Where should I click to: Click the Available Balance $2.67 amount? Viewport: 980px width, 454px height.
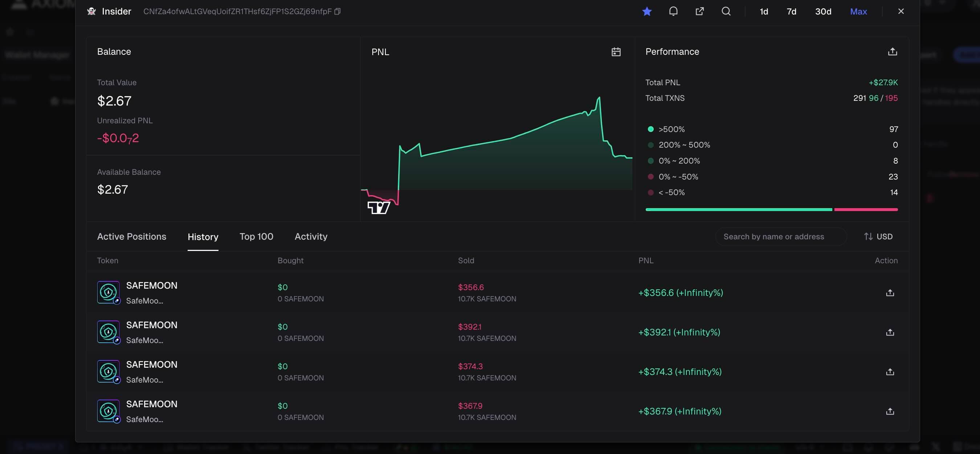pos(113,189)
